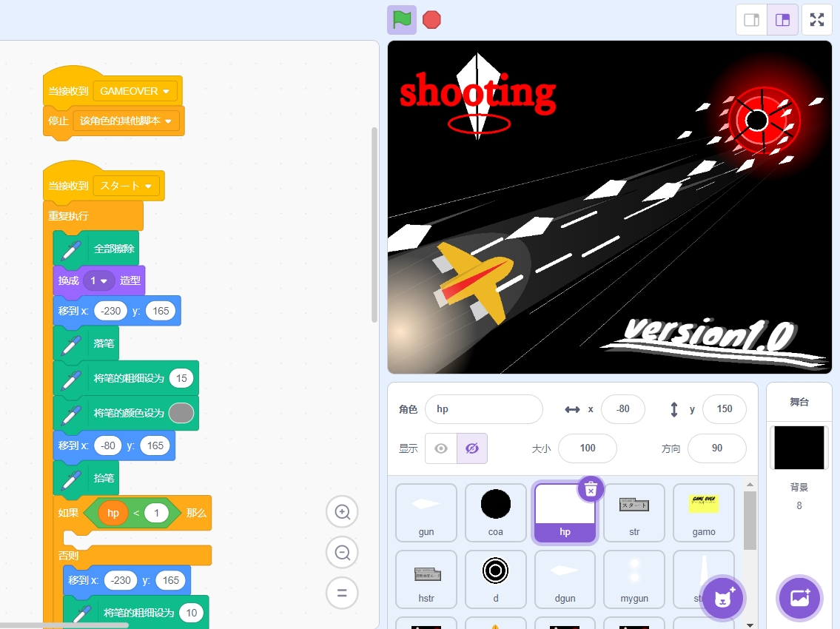Image resolution: width=840 pixels, height=629 pixels.
Task: Show the sprite using the eye icon
Action: pyautogui.click(x=441, y=448)
